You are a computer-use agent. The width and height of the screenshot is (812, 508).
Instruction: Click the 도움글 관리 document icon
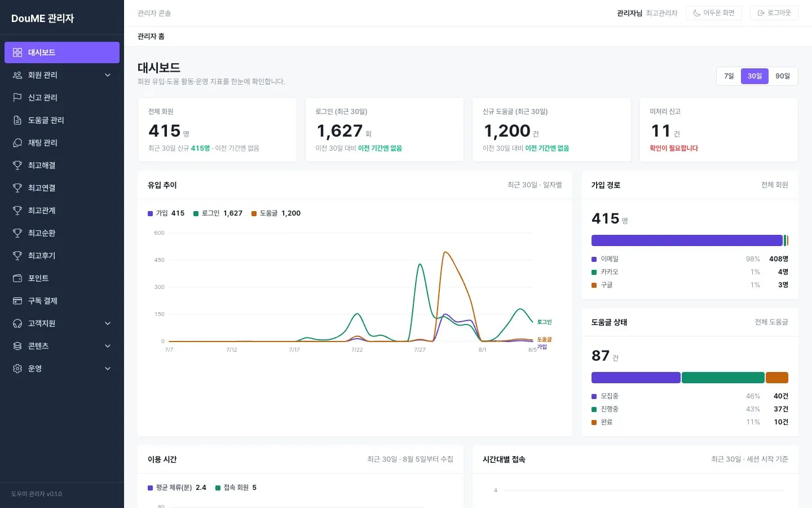click(x=17, y=120)
